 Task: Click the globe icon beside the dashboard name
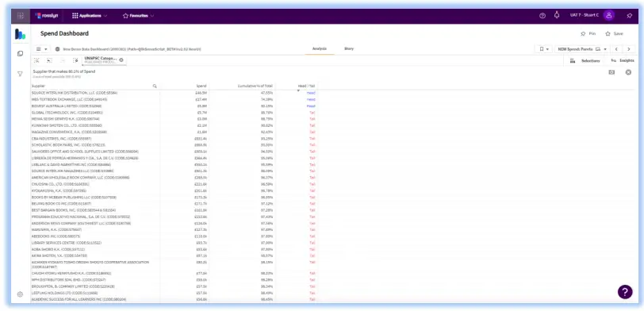[x=57, y=49]
